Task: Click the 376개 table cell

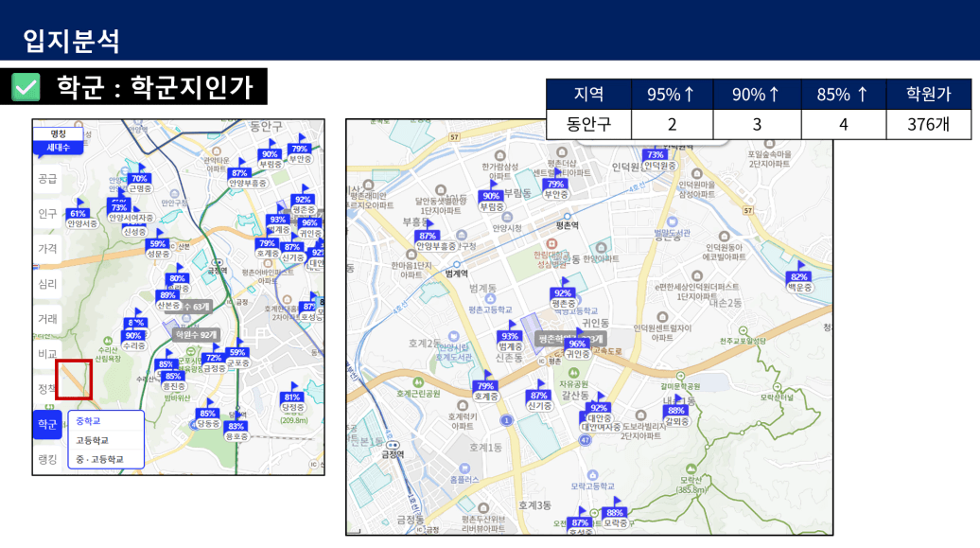Action: 929,125
